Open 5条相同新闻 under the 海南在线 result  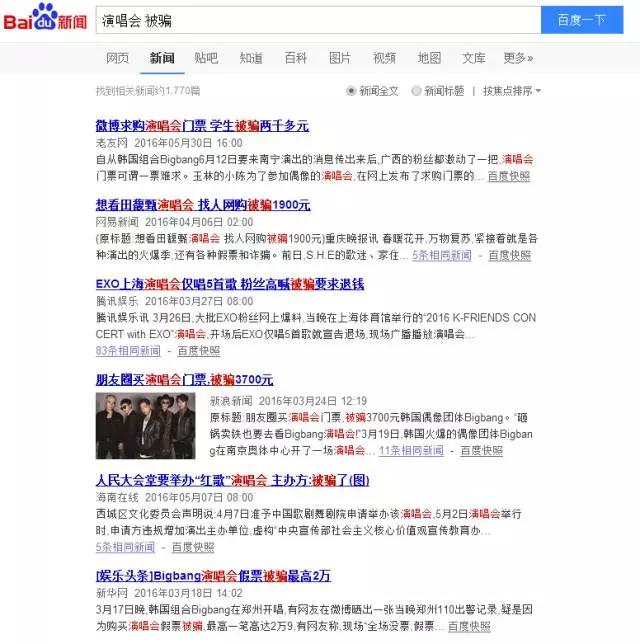[x=125, y=547]
